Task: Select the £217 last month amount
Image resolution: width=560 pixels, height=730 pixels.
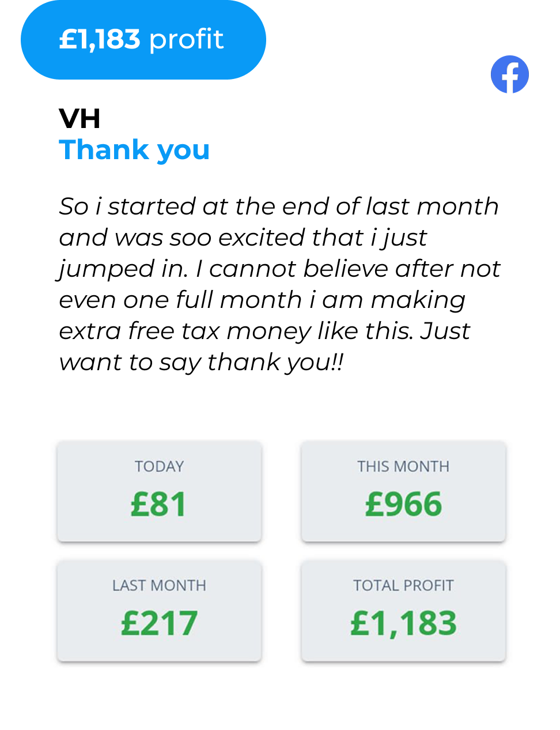Action: [x=159, y=623]
